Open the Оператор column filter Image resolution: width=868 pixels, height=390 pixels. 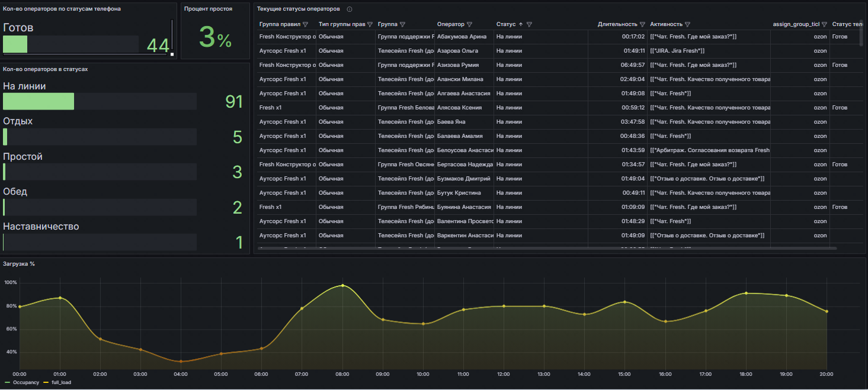470,24
